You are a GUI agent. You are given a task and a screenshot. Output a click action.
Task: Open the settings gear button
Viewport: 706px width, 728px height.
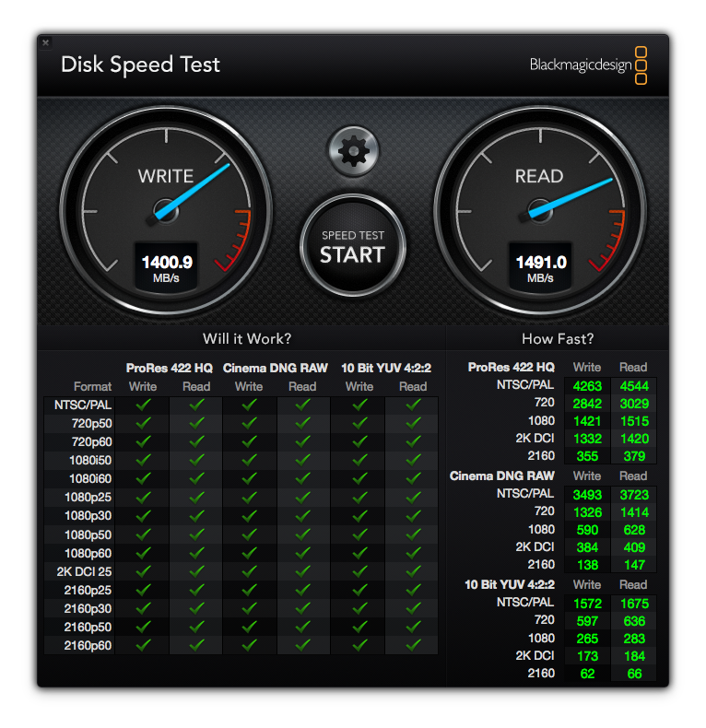[x=354, y=151]
